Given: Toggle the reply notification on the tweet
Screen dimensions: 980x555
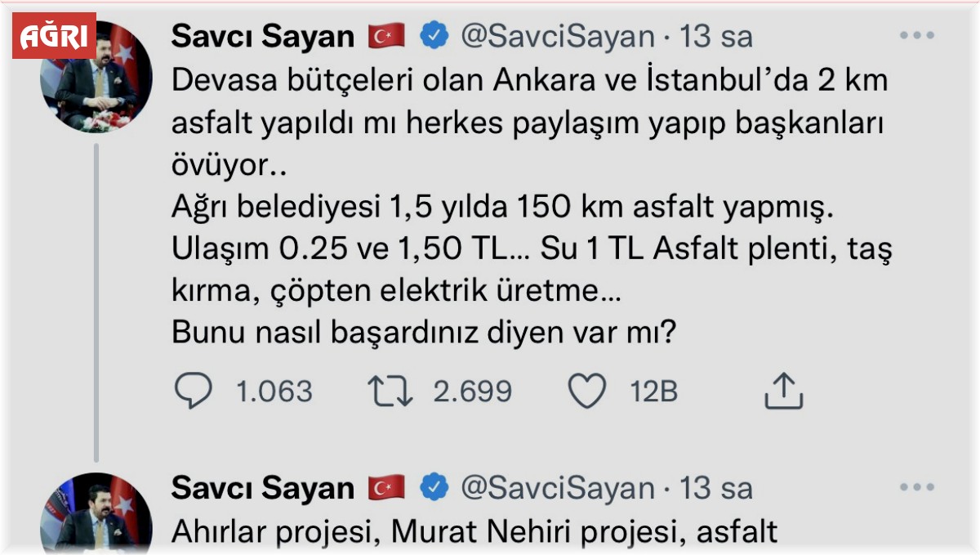Looking at the screenshot, I should coord(192,391).
